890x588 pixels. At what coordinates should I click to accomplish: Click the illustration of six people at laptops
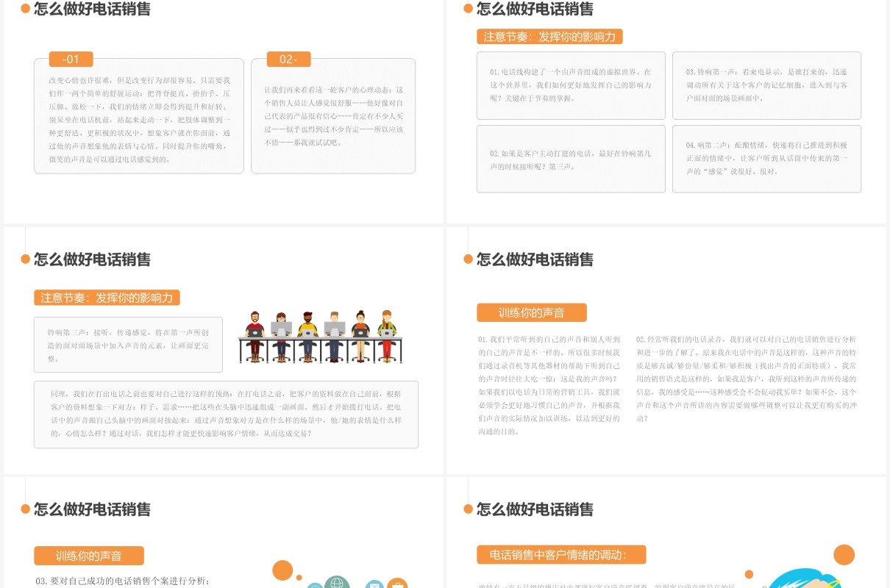pos(320,337)
